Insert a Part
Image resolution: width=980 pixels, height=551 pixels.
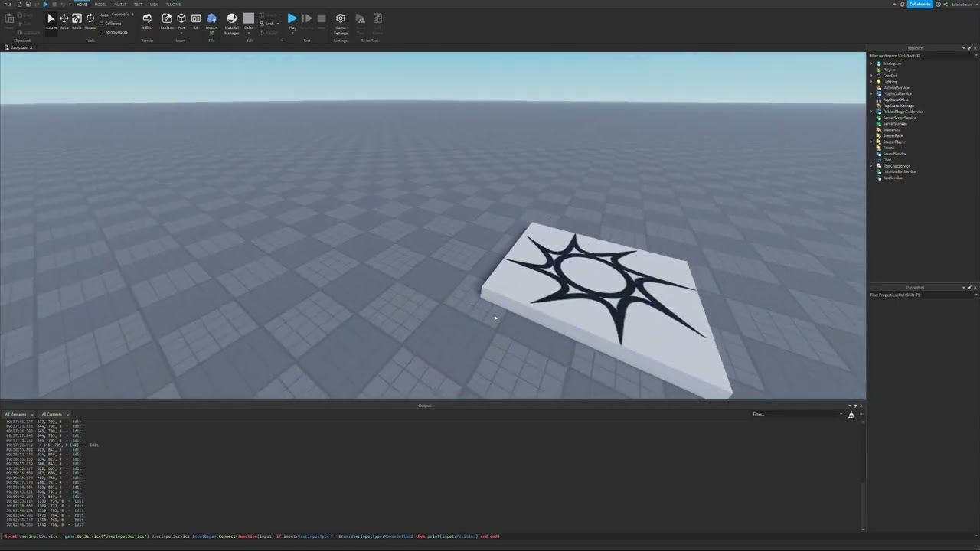pos(181,21)
